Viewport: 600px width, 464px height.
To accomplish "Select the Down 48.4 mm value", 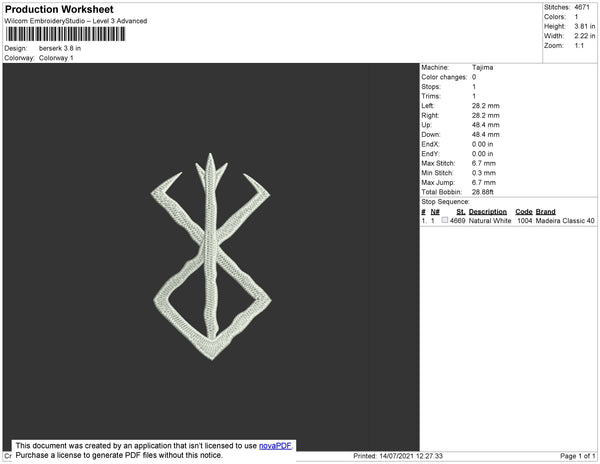I will pyautogui.click(x=486, y=134).
